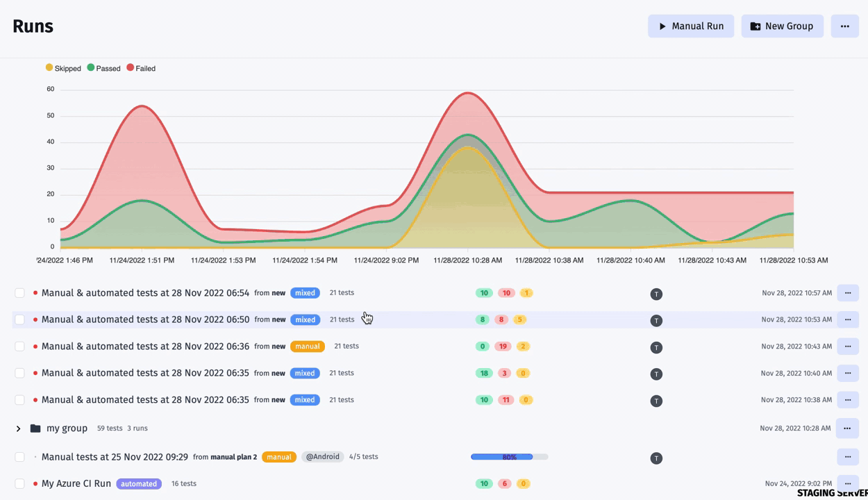Click the folder icon next to my group

click(x=35, y=428)
